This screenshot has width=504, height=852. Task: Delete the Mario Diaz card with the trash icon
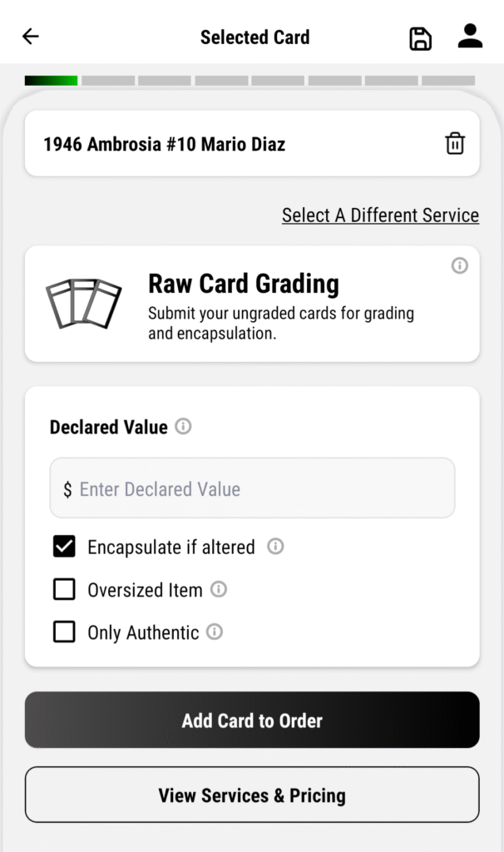click(455, 143)
